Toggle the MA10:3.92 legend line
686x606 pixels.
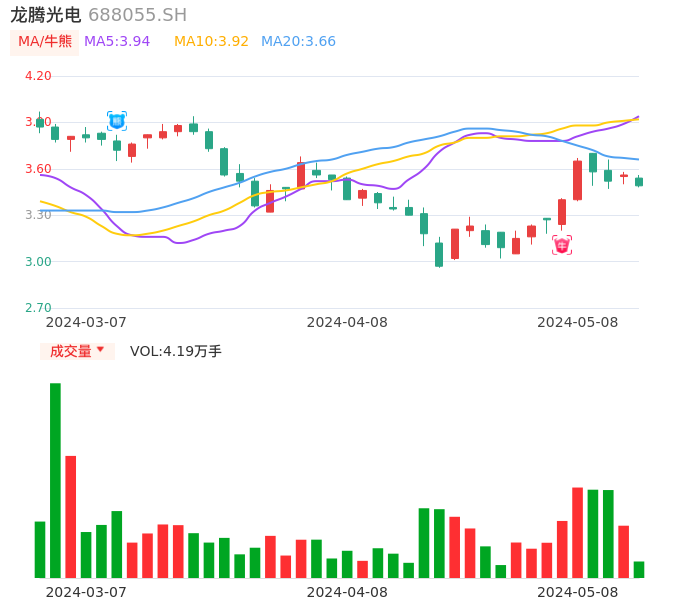click(x=211, y=42)
